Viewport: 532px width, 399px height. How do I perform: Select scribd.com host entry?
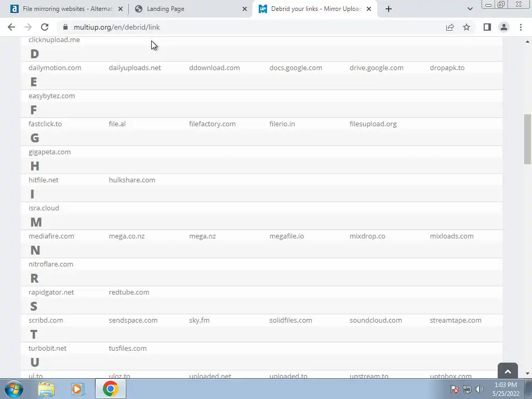pyautogui.click(x=46, y=320)
